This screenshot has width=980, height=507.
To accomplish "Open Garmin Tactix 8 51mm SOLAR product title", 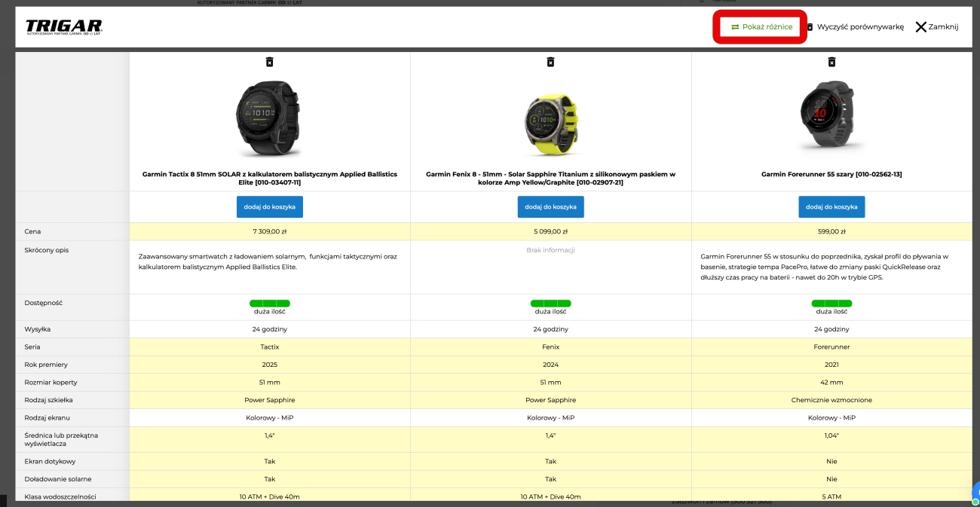I will [x=270, y=178].
